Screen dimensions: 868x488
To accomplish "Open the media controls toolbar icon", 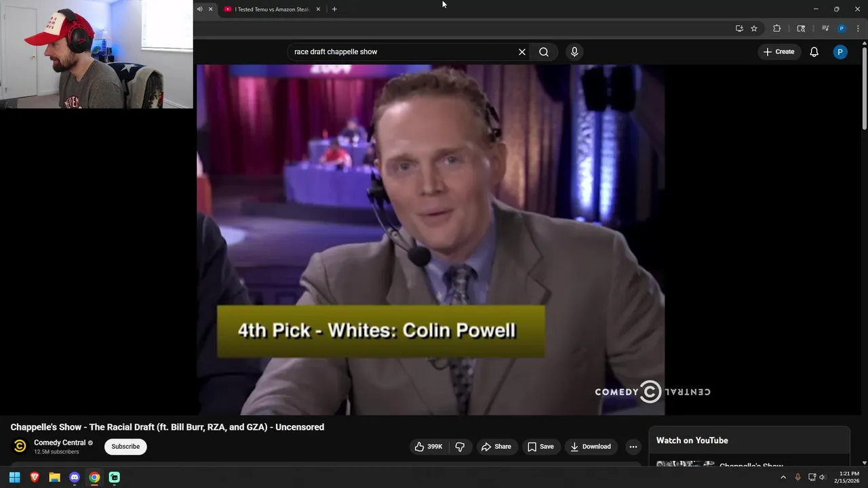I will (825, 28).
